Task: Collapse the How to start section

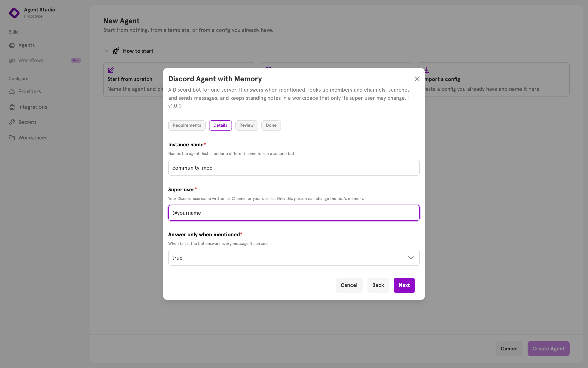Action: 106,51
